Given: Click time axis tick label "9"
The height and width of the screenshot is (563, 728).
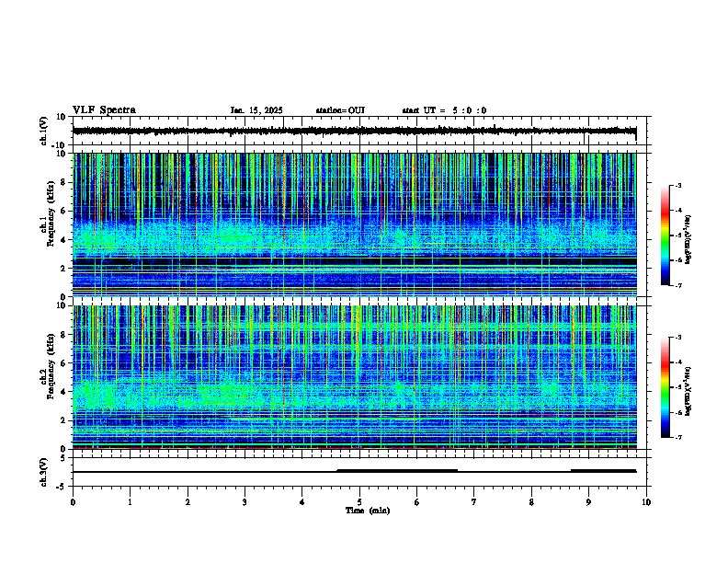Looking at the screenshot, I should click(588, 502).
